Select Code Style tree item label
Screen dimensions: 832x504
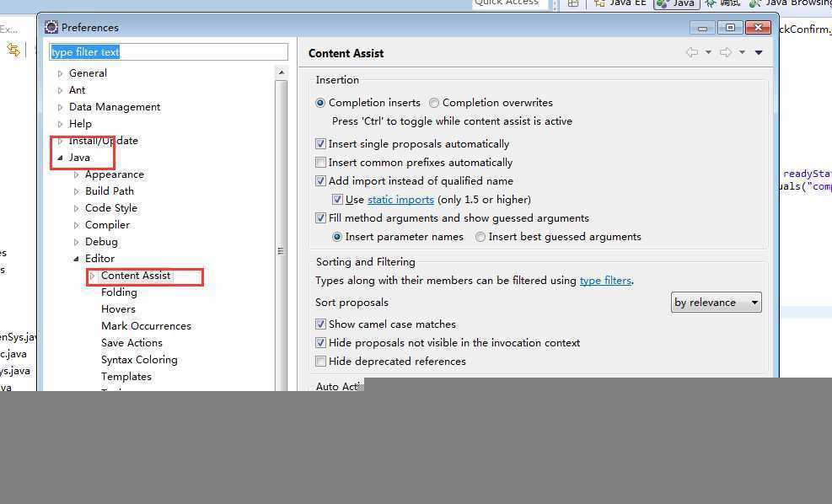pos(111,208)
